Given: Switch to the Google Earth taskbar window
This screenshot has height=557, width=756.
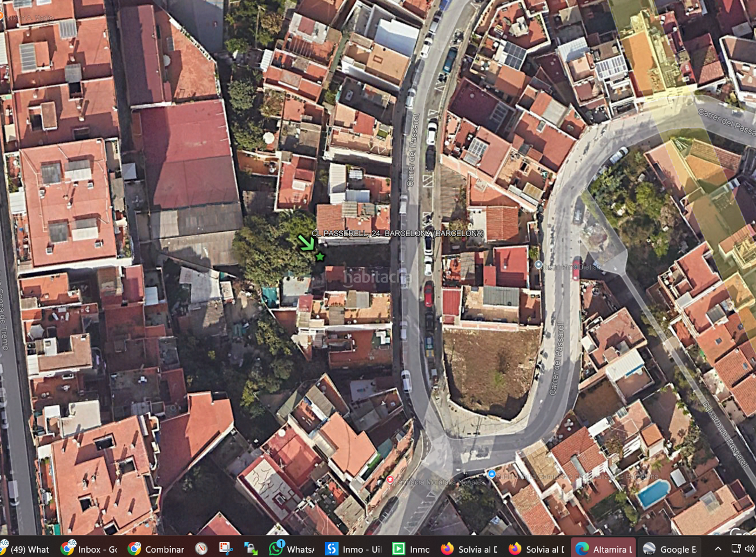Looking at the screenshot, I should click(x=670, y=549).
